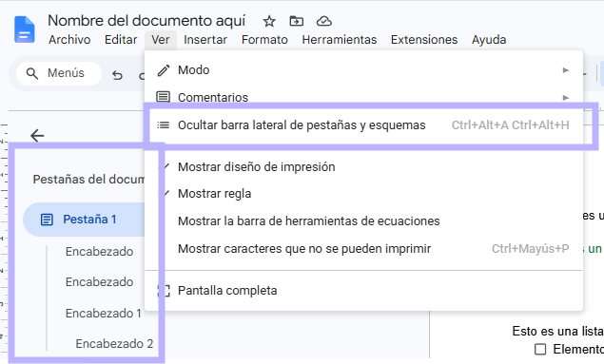Select Ocultar barra lateral de pestañas y esquemas
604x364 pixels.
coord(363,125)
